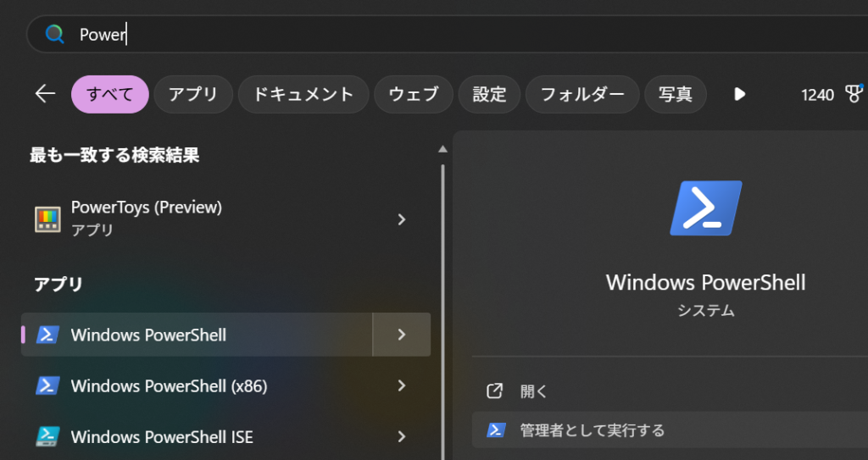Image resolution: width=868 pixels, height=460 pixels.
Task: Click the rewards trophy icon
Action: [x=854, y=94]
